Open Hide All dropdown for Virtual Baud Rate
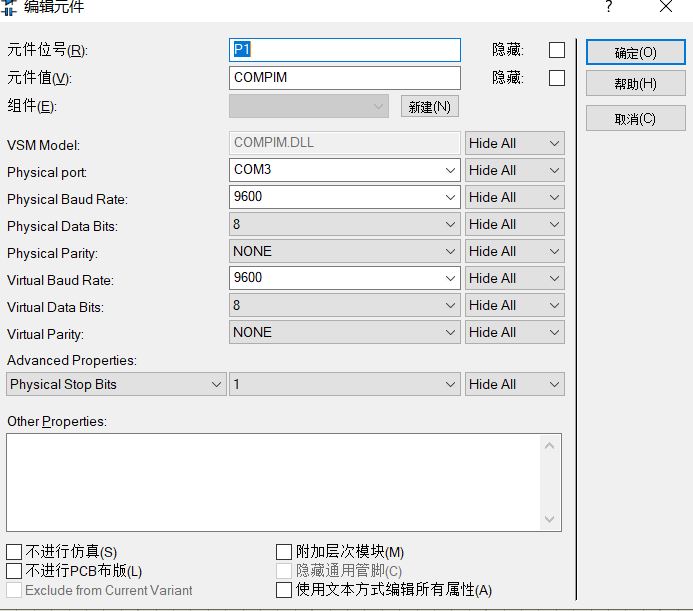 click(x=514, y=278)
